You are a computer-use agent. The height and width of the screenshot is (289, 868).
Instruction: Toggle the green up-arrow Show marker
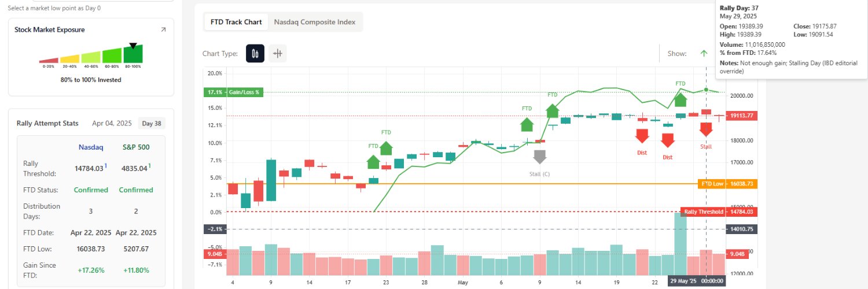704,54
